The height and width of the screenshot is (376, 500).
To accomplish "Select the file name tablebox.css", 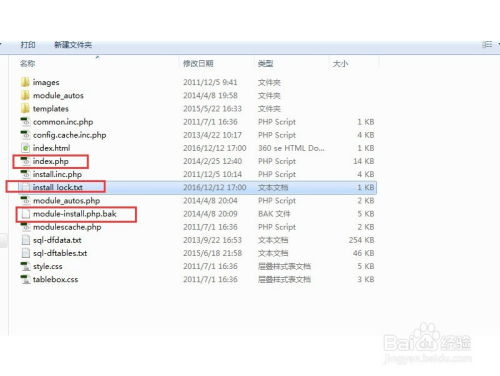I will point(55,279).
